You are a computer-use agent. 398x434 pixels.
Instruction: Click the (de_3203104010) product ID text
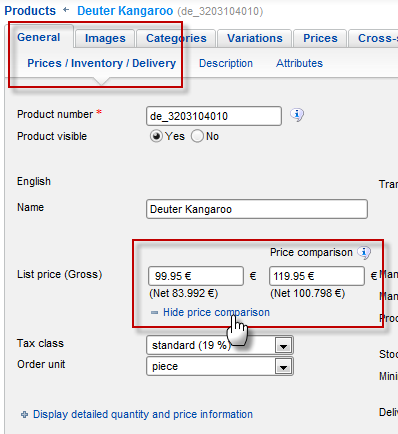tap(220, 11)
